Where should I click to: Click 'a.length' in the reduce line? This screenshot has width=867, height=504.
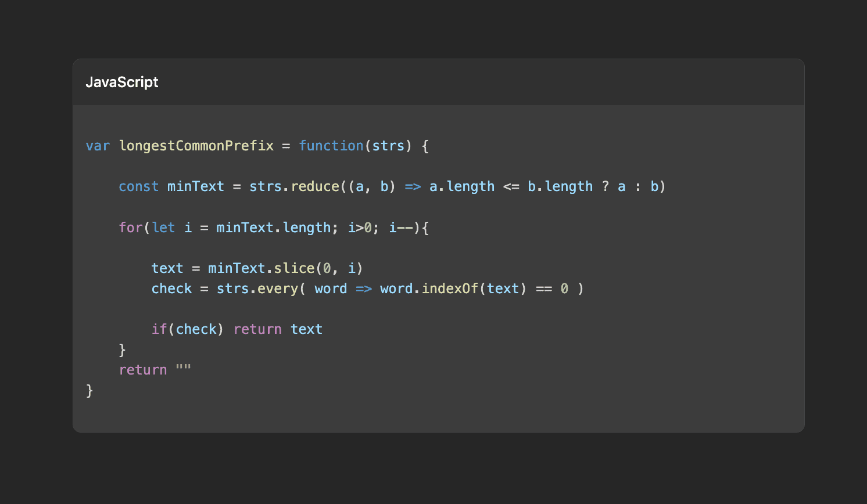[462, 186]
